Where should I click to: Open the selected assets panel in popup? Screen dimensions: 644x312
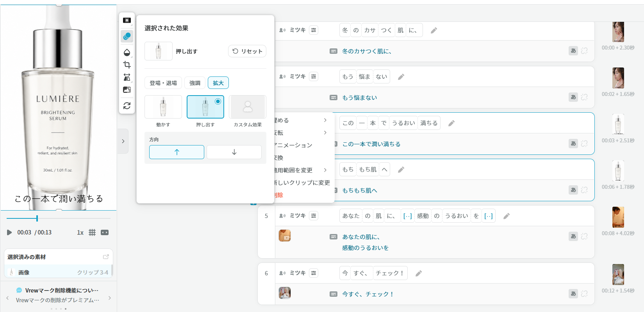point(106,257)
